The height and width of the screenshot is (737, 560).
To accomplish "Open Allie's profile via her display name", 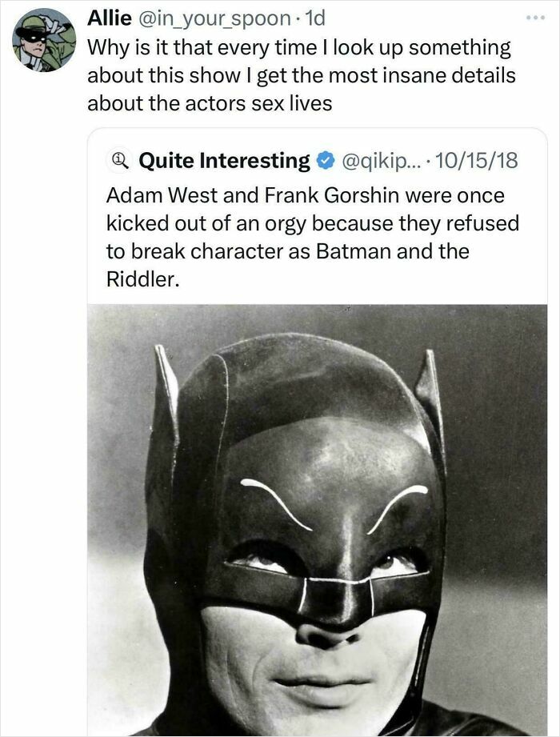I will (106, 22).
